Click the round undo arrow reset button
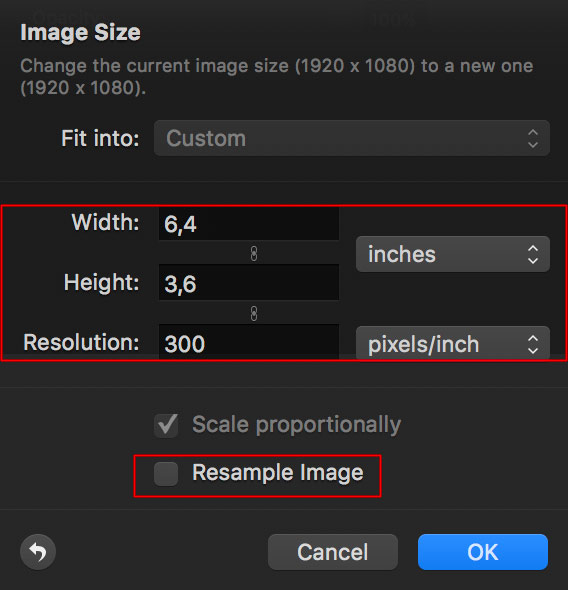The width and height of the screenshot is (568, 590). click(38, 552)
